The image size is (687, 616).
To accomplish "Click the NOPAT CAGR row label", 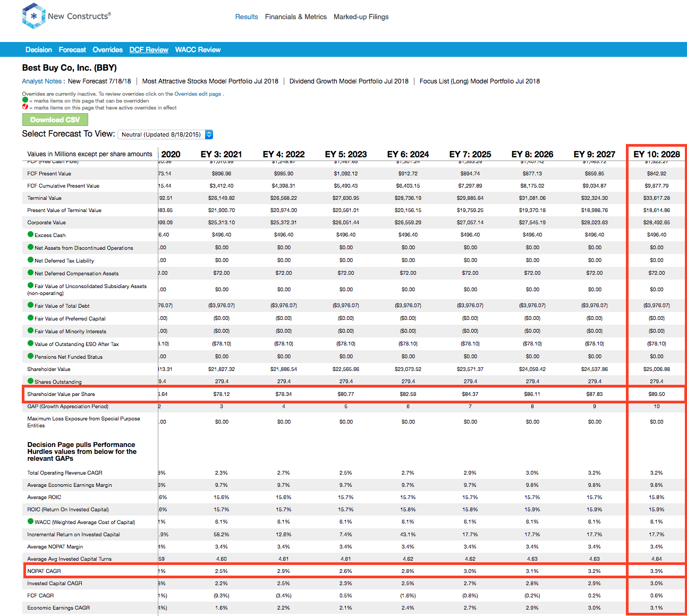I will coord(44,571).
